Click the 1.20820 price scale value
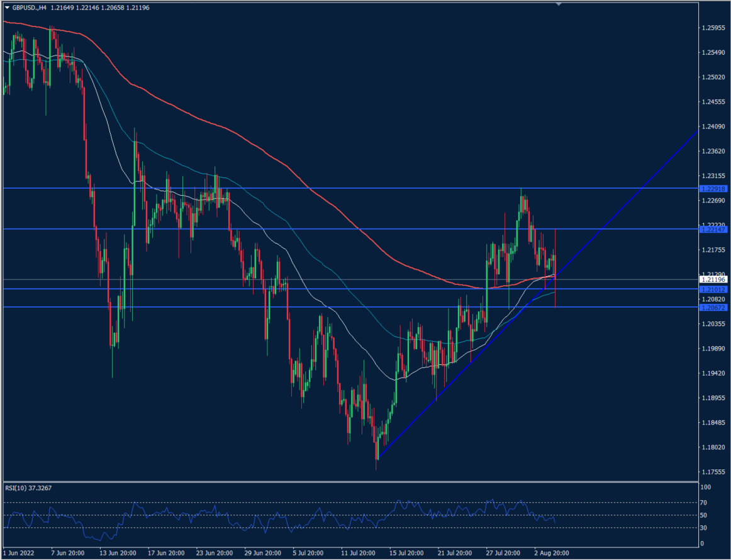 [713, 299]
